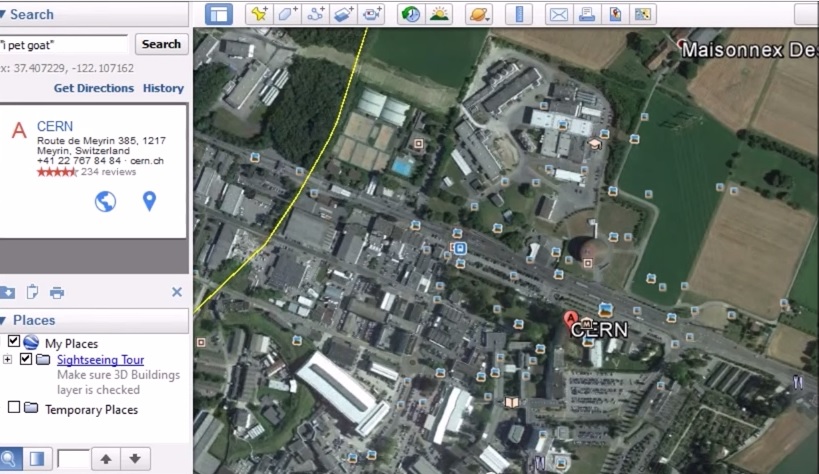Expand the Sightseeing Tour folder
The width and height of the screenshot is (819, 474).
(x=7, y=359)
